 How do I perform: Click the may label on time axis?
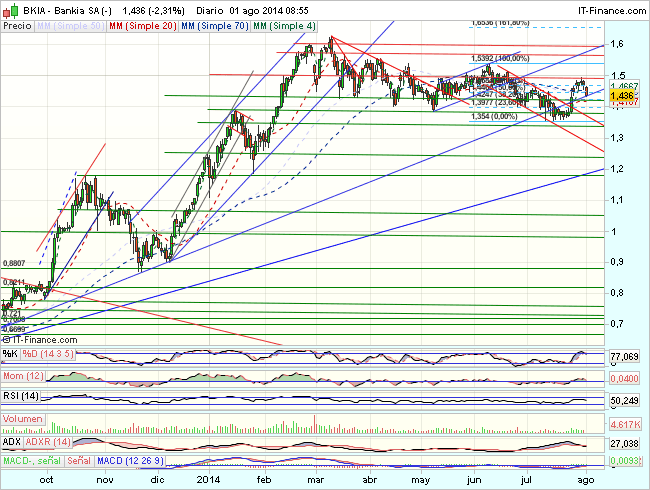coord(421,480)
